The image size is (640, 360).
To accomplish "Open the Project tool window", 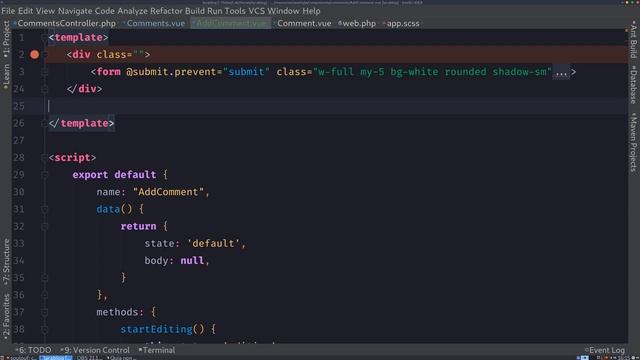I will click(x=6, y=39).
